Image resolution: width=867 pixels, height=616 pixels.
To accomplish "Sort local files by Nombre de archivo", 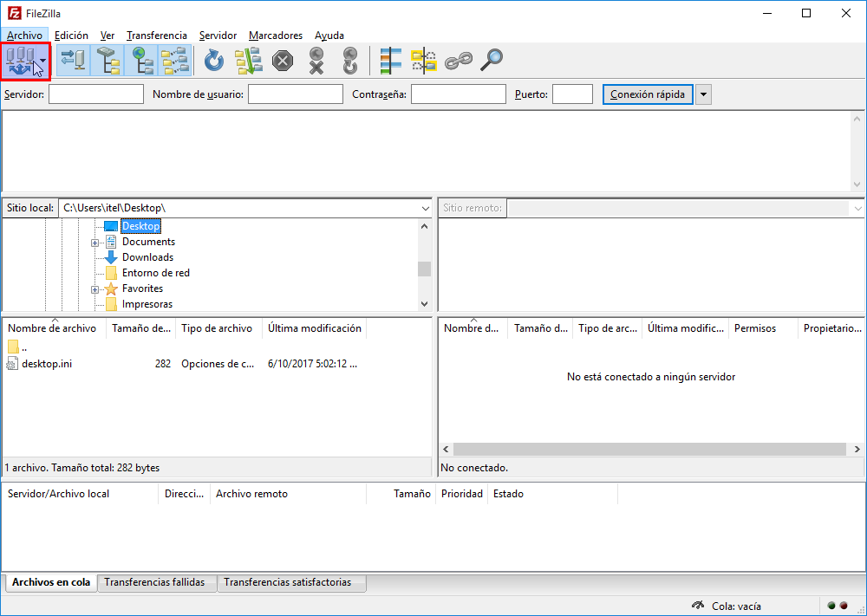I will coord(54,328).
